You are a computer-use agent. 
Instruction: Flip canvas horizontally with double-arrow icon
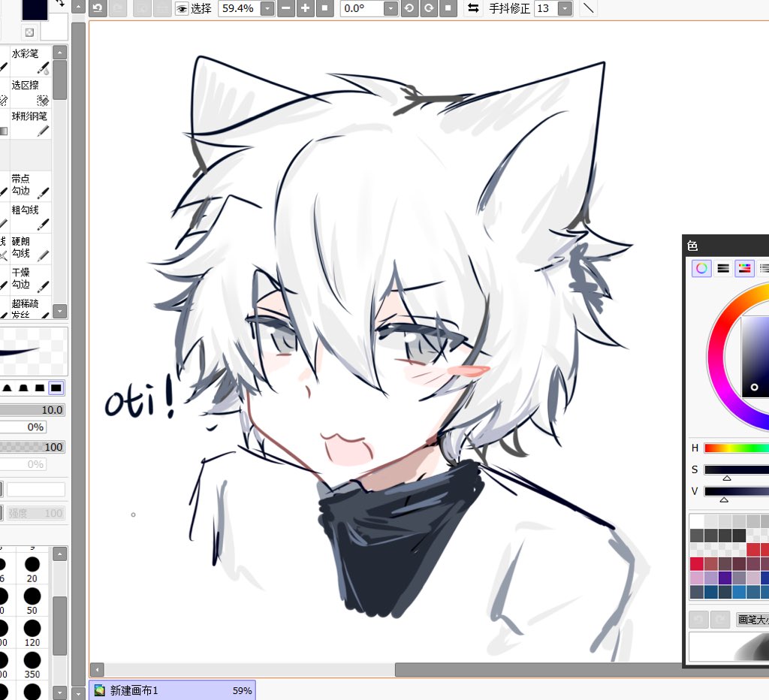[473, 8]
